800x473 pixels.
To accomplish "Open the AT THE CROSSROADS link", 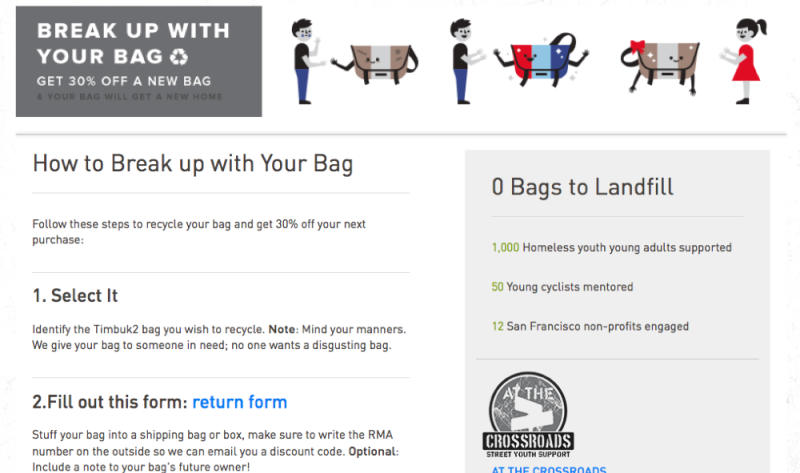I will (x=549, y=469).
